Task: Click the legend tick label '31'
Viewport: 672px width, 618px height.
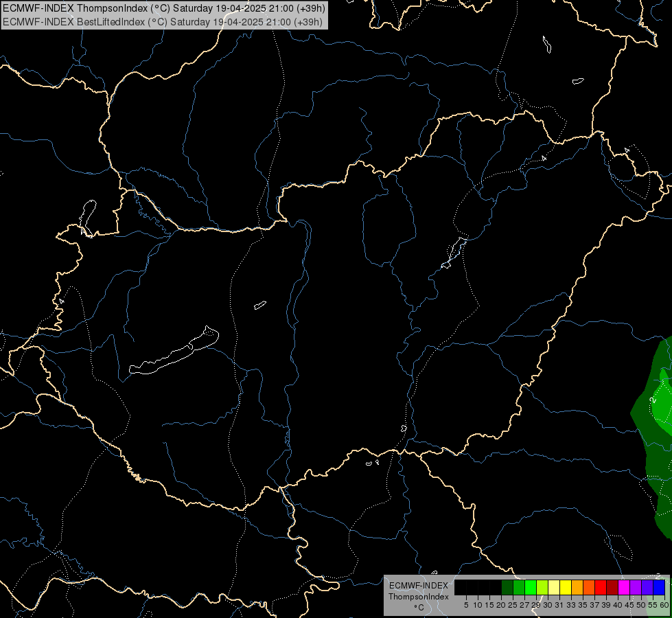Action: coord(559,605)
